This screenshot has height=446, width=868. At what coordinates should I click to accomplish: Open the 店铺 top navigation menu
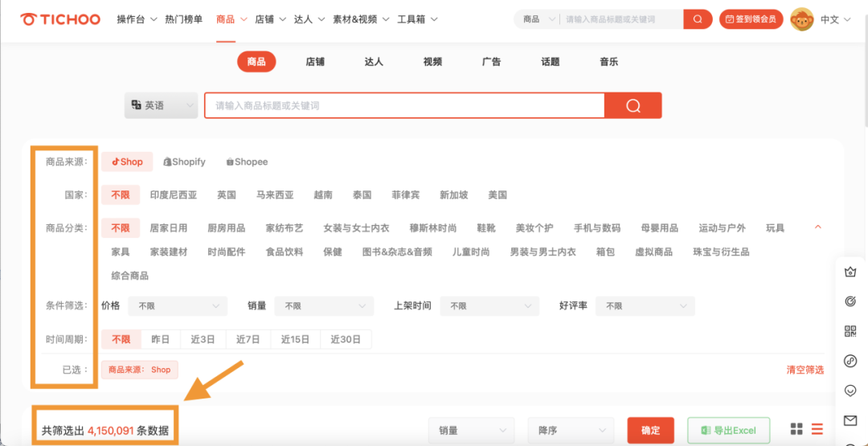(270, 19)
